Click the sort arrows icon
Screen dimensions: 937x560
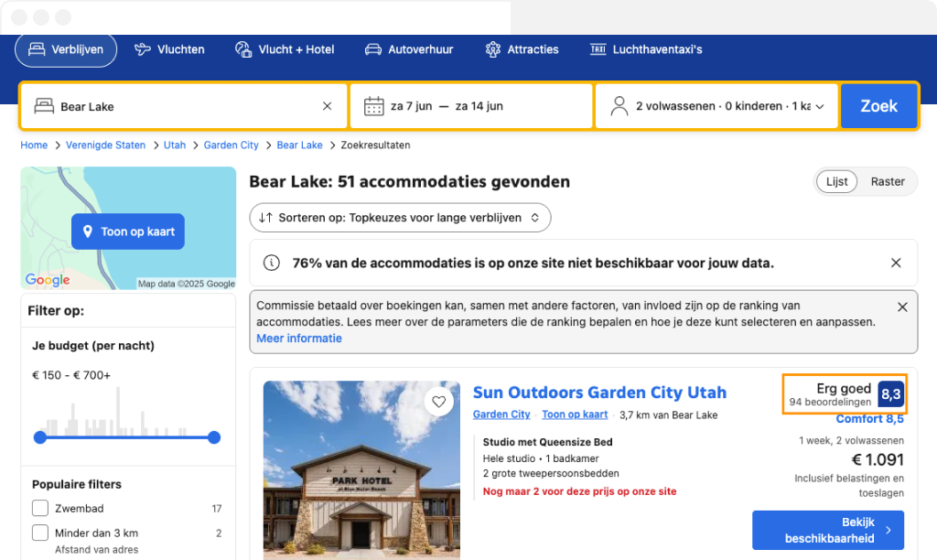tap(266, 218)
